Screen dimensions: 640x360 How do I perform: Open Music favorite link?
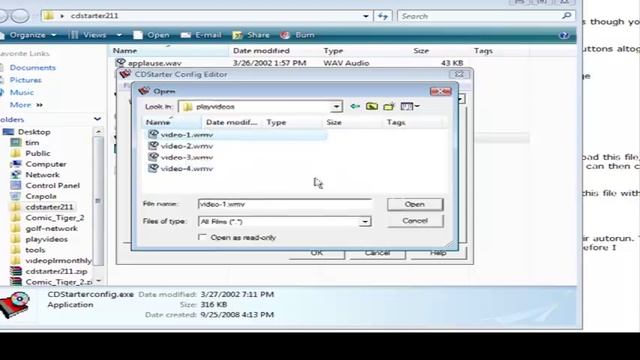click(x=22, y=93)
